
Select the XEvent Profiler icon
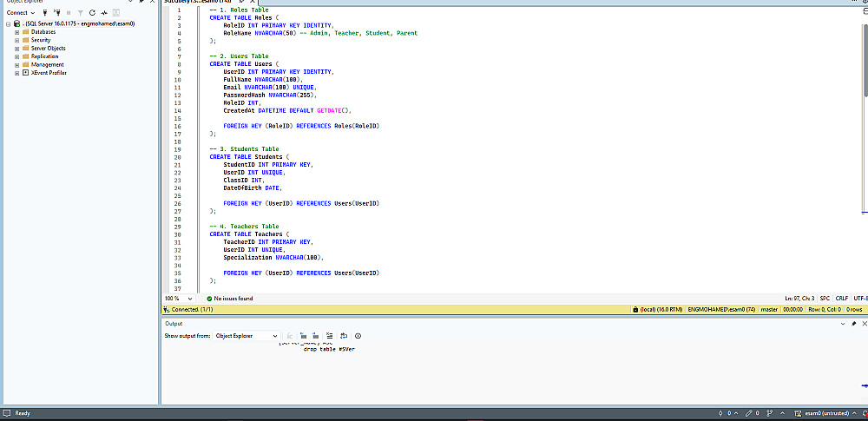pyautogui.click(x=25, y=73)
